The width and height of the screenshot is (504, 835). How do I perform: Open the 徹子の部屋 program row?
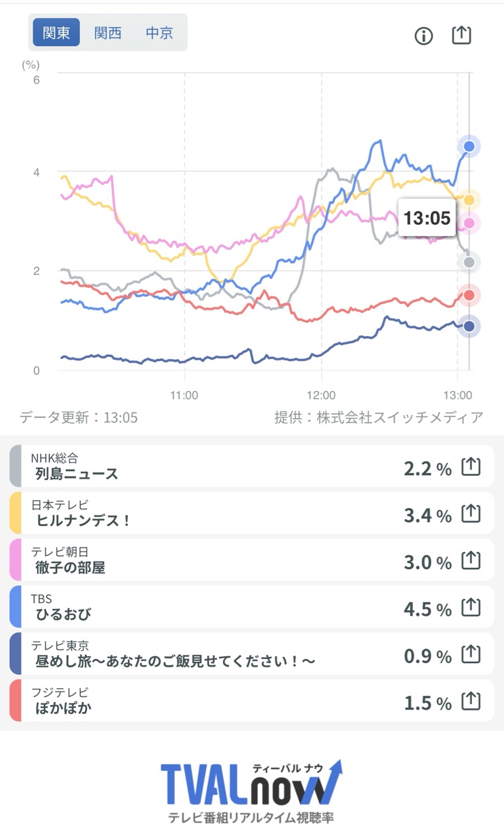pyautogui.click(x=252, y=560)
